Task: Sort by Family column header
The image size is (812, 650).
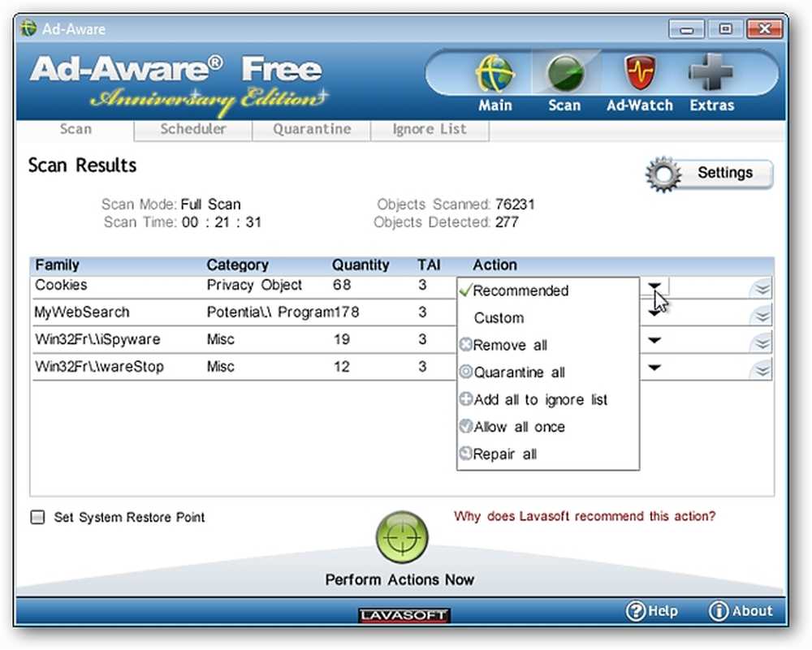Action: (x=57, y=265)
